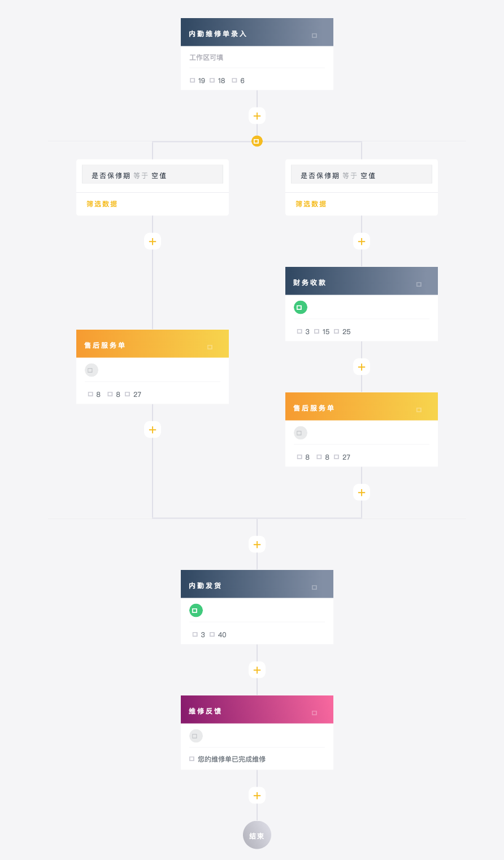
Task: Open the 维修反馈 node header
Action: click(257, 710)
